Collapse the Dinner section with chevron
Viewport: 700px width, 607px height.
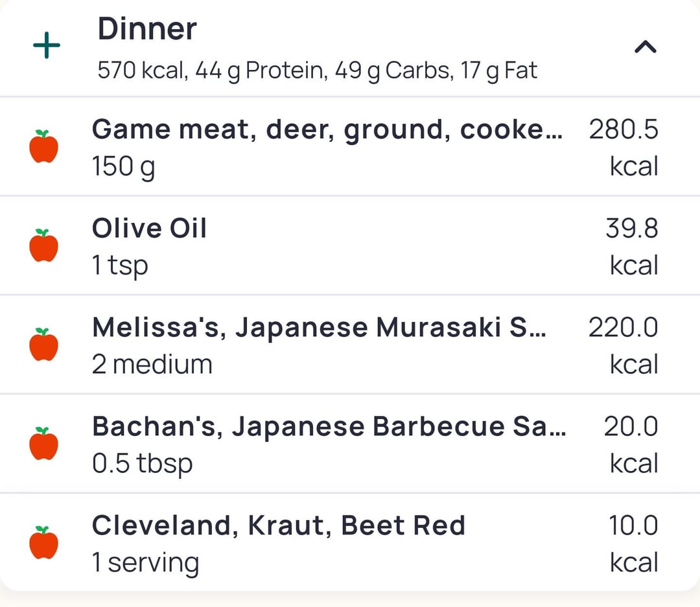tap(645, 47)
